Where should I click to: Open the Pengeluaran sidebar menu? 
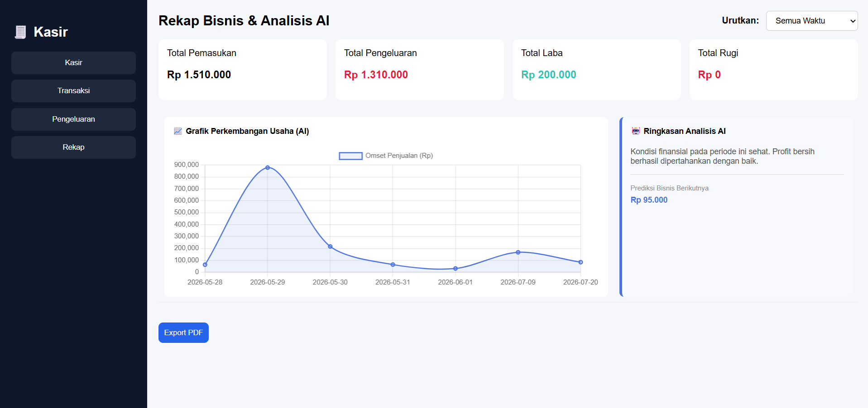click(73, 119)
